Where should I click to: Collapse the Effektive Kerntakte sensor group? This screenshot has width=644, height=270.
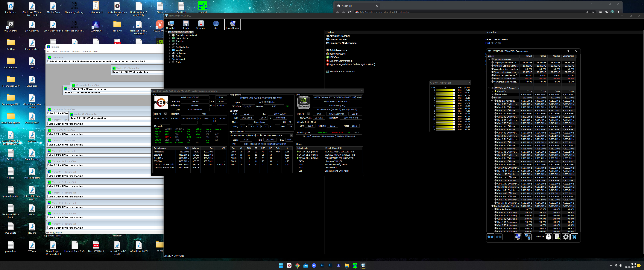492,101
